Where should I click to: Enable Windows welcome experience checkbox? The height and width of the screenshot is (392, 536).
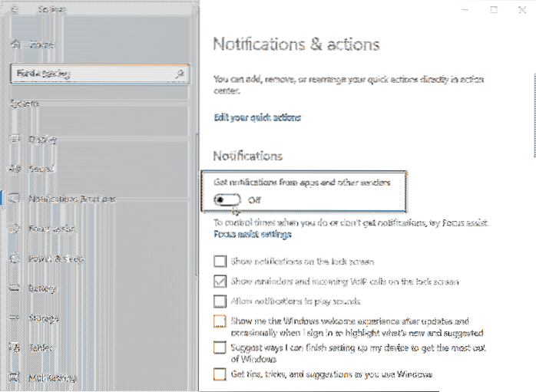(220, 321)
